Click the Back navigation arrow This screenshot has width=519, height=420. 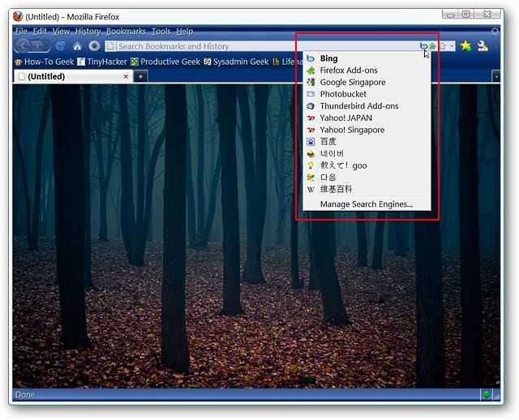24,46
